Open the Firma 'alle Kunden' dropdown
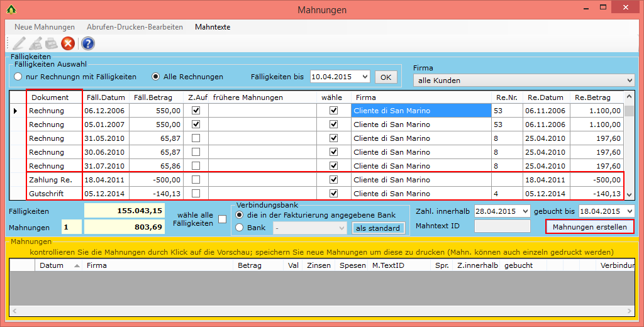Image resolution: width=644 pixels, height=327 pixels. [x=630, y=80]
